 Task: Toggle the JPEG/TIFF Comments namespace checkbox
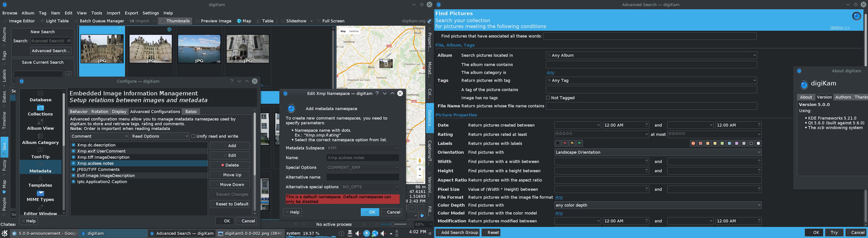74,169
